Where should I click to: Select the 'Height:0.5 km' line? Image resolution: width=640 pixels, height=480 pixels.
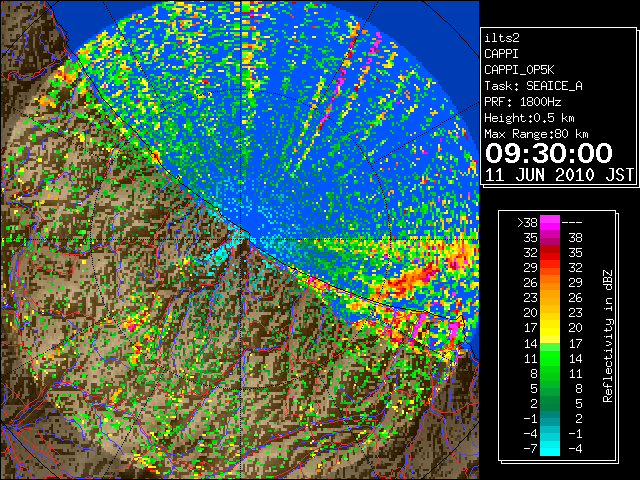529,118
